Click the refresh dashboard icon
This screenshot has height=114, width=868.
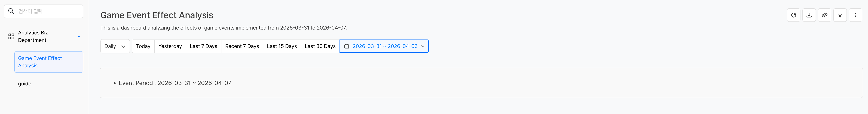tap(793, 15)
